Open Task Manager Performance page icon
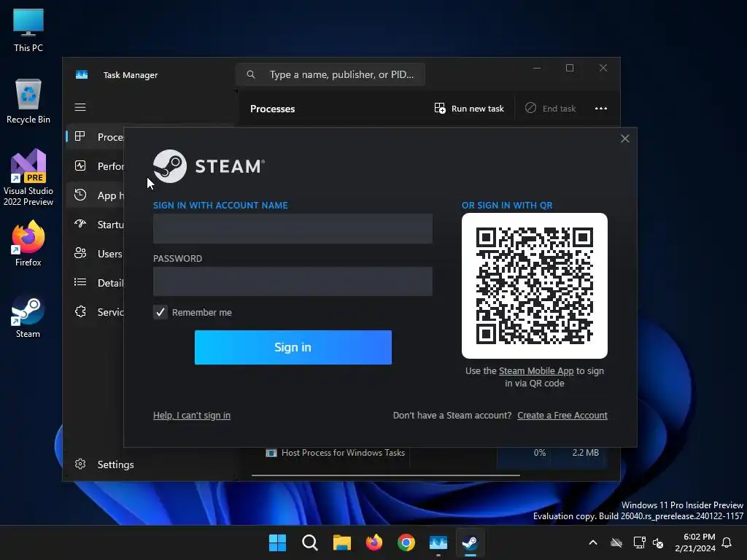Screen dimensions: 747x560 pyautogui.click(x=80, y=166)
